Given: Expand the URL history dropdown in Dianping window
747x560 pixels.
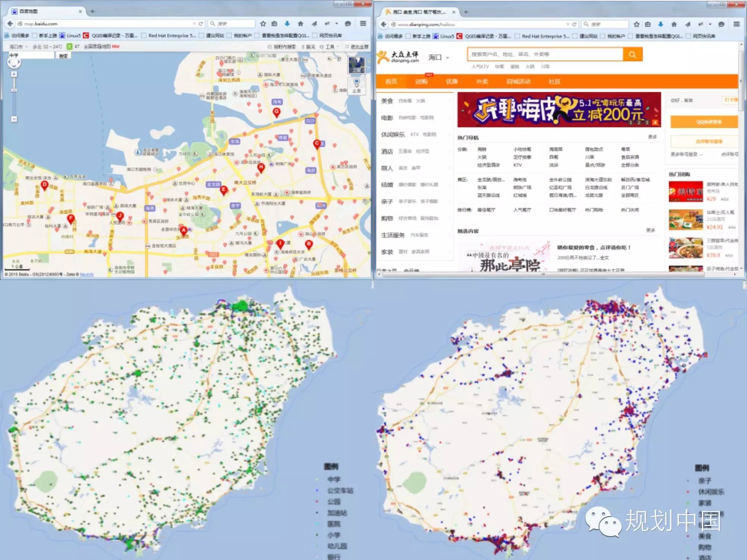Looking at the screenshot, I should [x=568, y=24].
